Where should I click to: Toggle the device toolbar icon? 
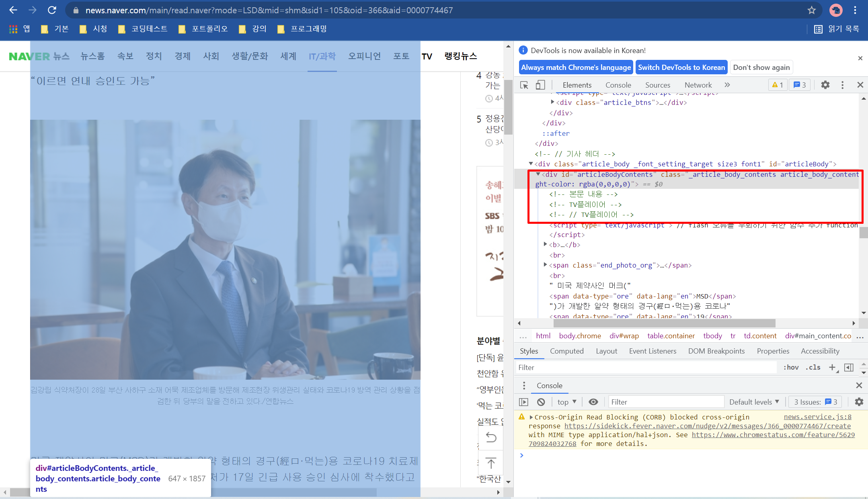coord(540,85)
